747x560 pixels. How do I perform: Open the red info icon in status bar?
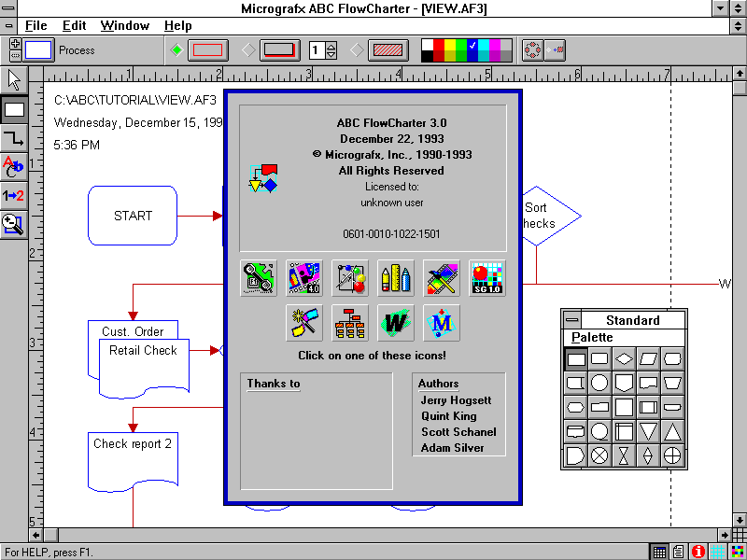(x=698, y=552)
